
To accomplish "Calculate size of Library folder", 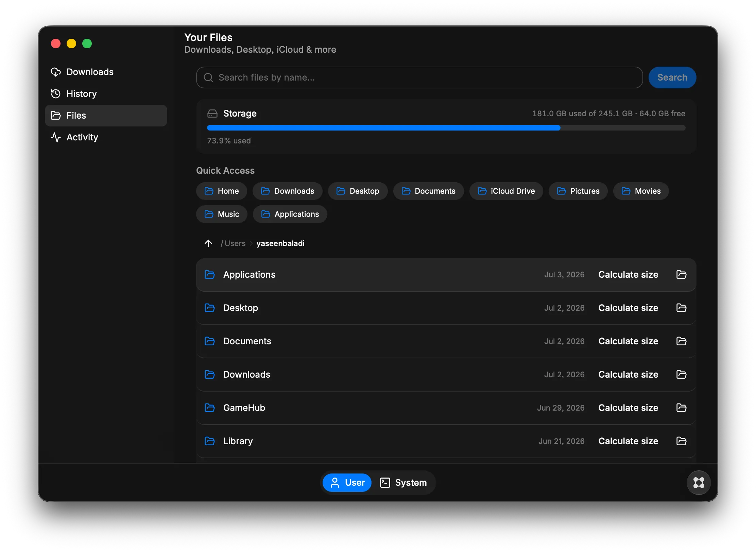I will click(x=628, y=441).
